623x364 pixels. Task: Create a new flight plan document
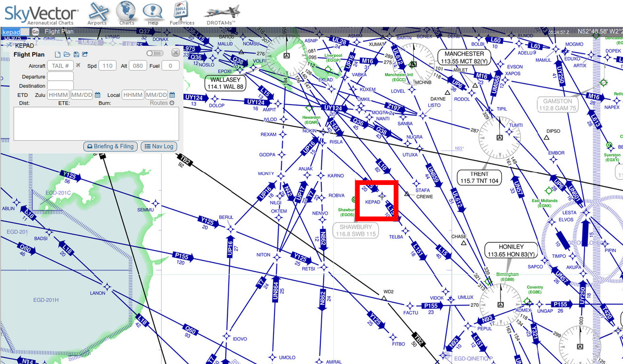pos(58,54)
